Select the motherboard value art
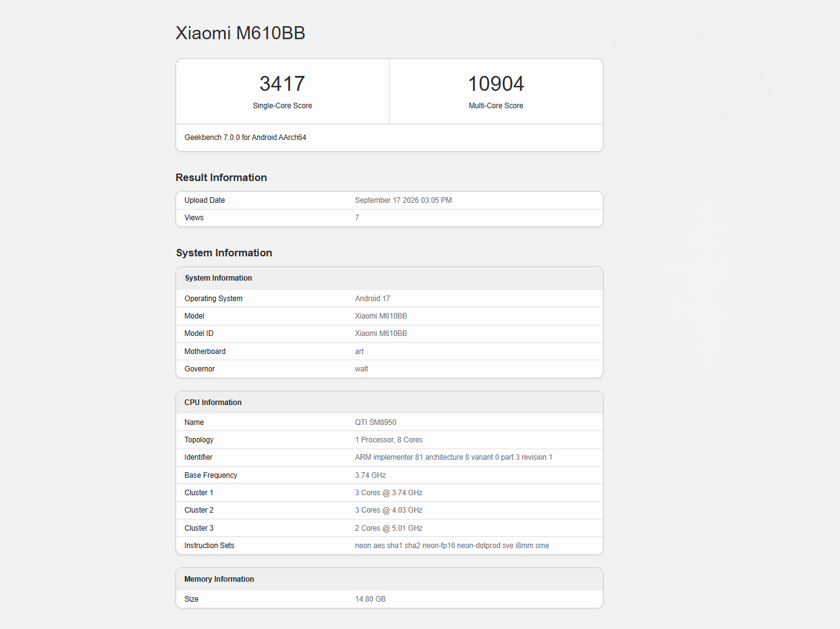Viewport: 840px width, 629px height. (x=360, y=352)
